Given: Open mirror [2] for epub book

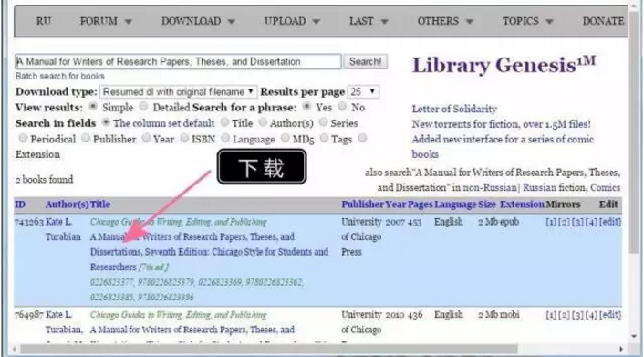Looking at the screenshot, I should [564, 222].
